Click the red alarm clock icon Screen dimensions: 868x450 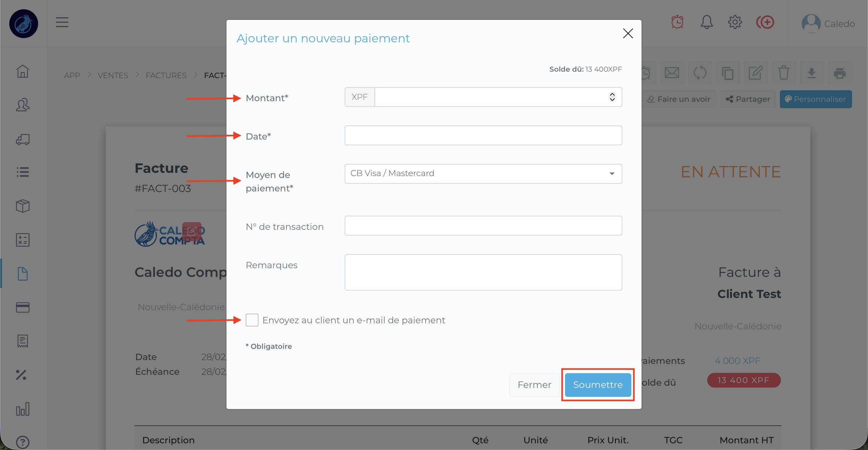[677, 23]
